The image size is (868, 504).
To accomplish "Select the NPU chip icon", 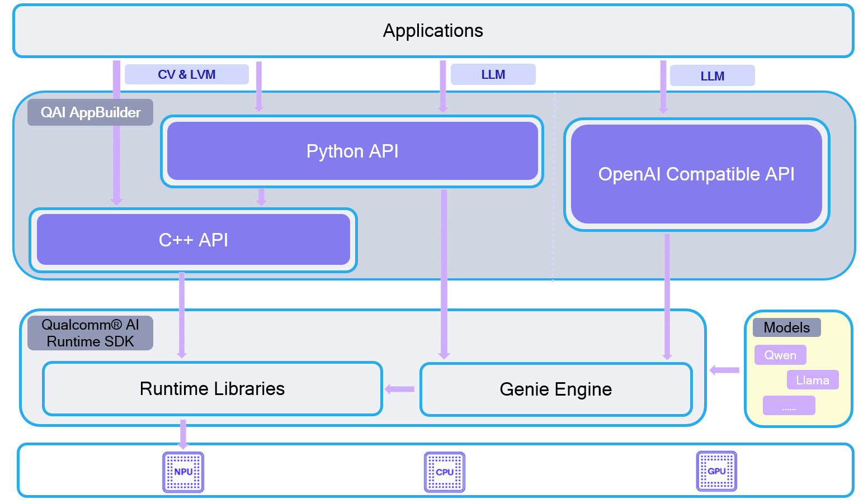I will click(183, 471).
